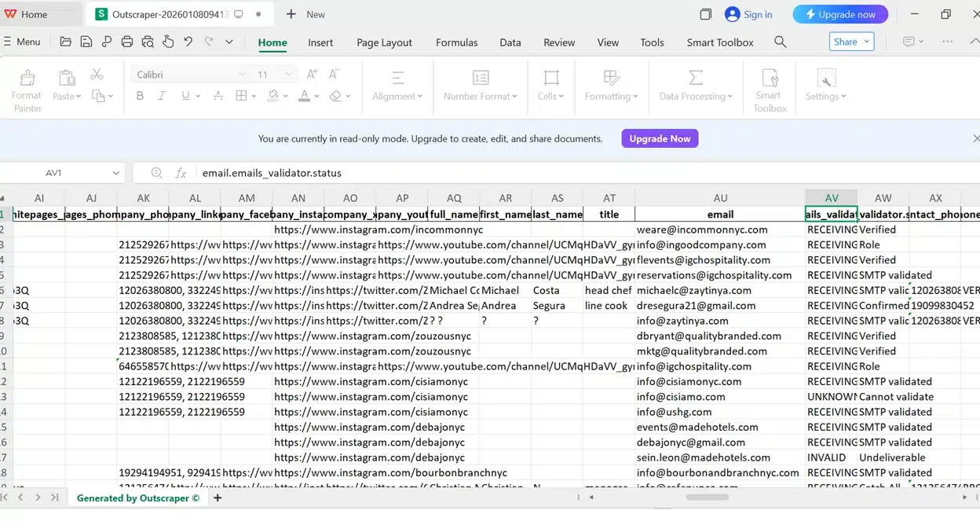This screenshot has width=980, height=525.
Task: Click the Open folder icon in quick access
Action: click(65, 42)
